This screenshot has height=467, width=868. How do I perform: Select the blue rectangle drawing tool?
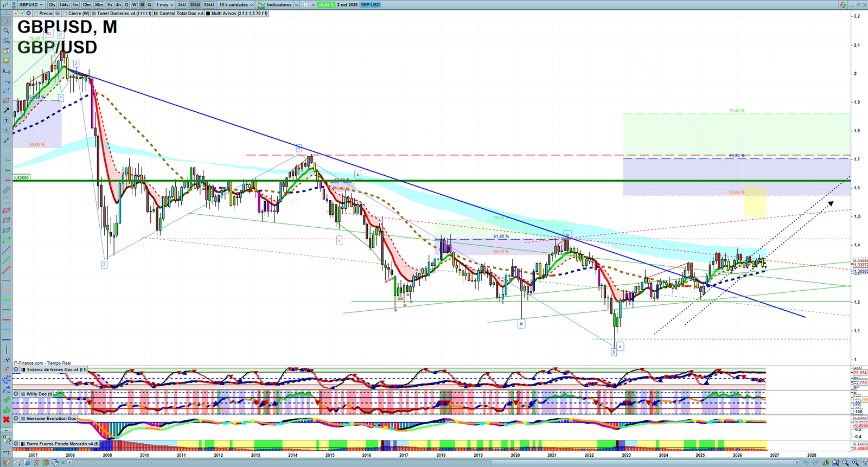point(6,91)
